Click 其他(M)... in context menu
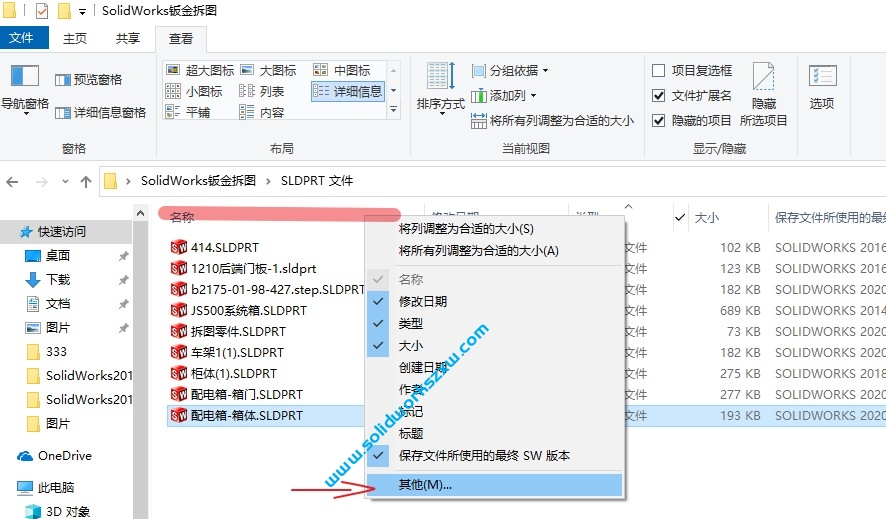This screenshot has height=519, width=886. pyautogui.click(x=495, y=485)
